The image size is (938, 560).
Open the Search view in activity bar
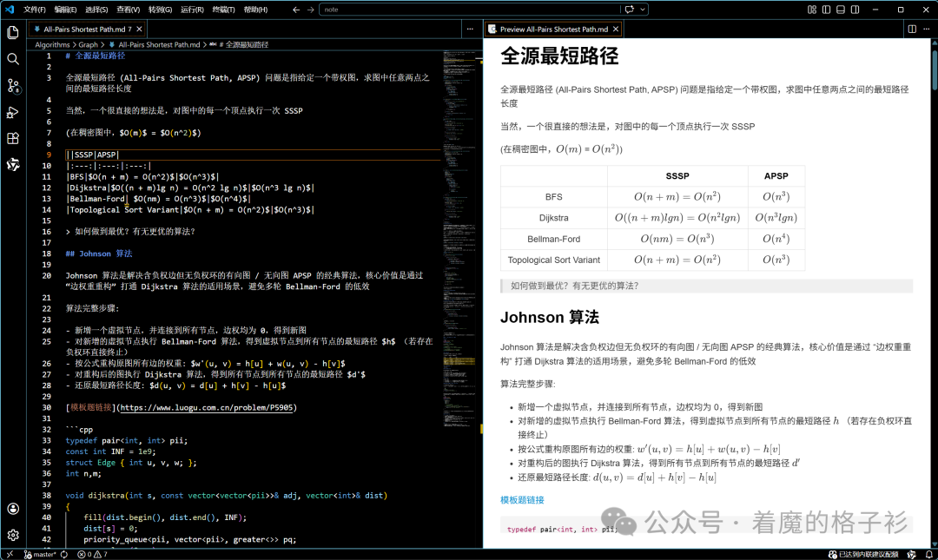(x=12, y=59)
